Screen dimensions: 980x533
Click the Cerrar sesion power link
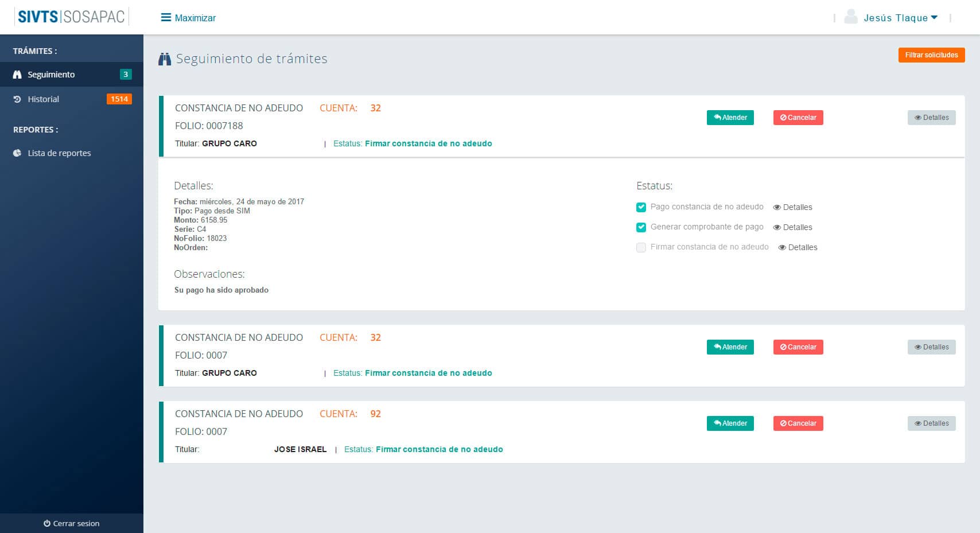click(x=72, y=523)
